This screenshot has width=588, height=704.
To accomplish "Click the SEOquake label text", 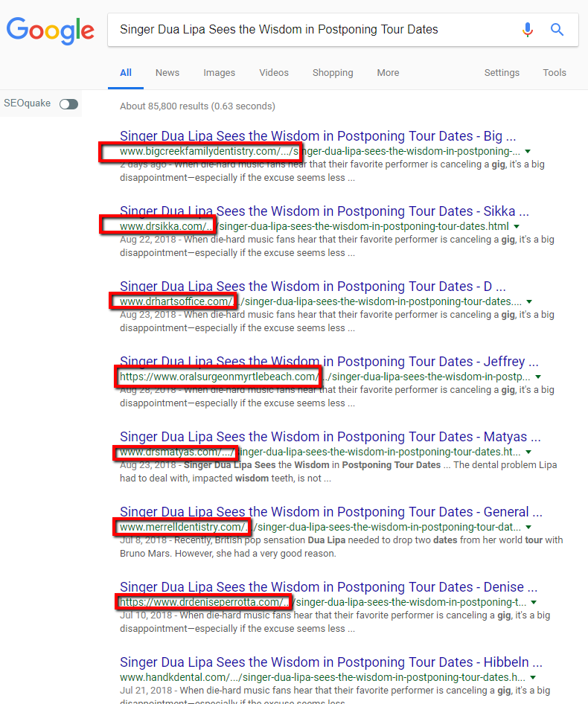I will coord(27,103).
